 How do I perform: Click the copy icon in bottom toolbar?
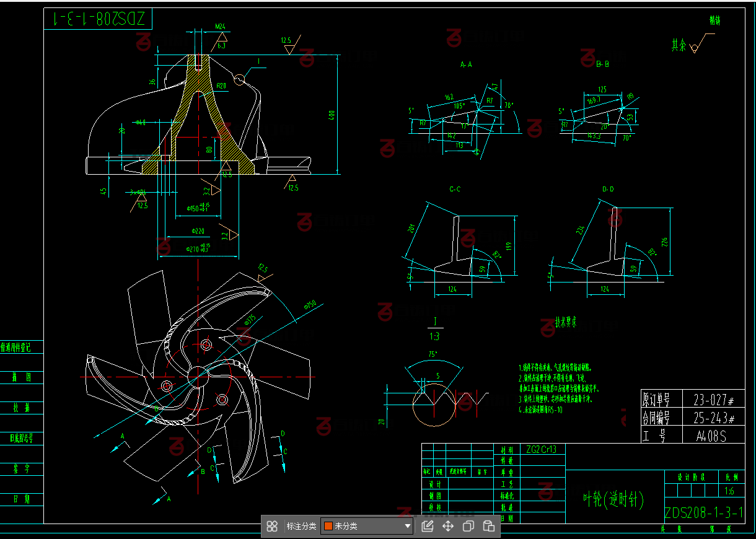(468, 527)
